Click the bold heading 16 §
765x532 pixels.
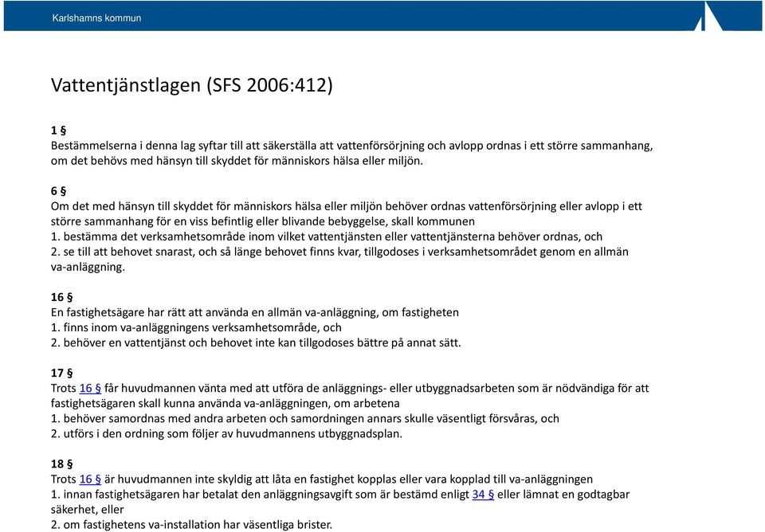tap(61, 297)
